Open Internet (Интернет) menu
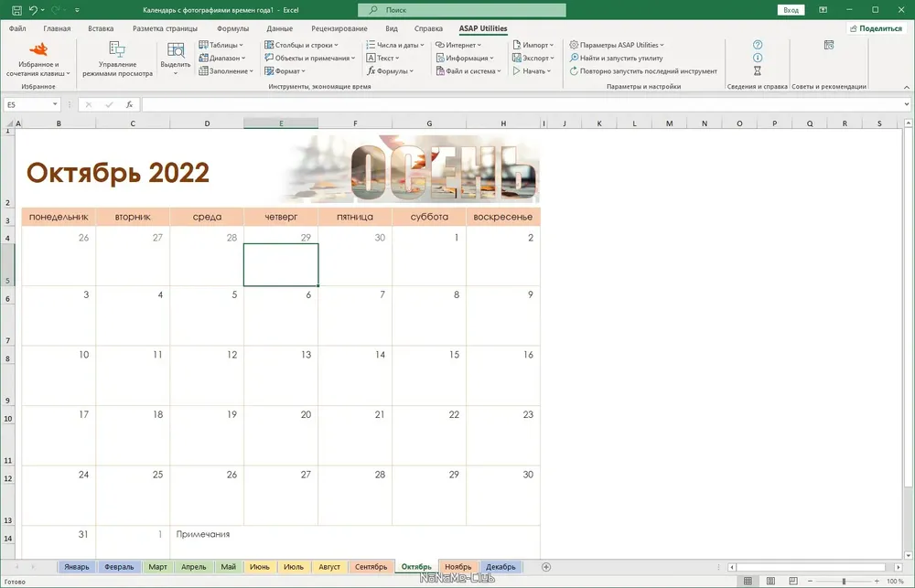This screenshot has height=588, width=915. [x=458, y=45]
